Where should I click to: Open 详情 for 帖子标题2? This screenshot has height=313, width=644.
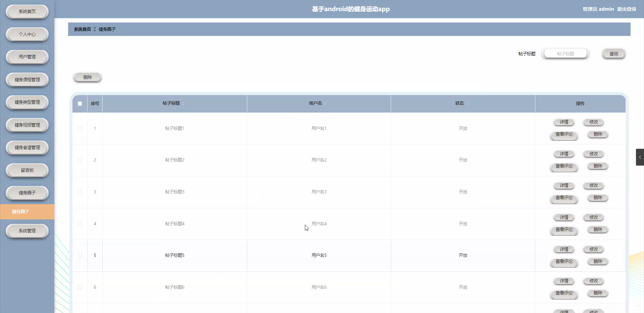(x=564, y=154)
